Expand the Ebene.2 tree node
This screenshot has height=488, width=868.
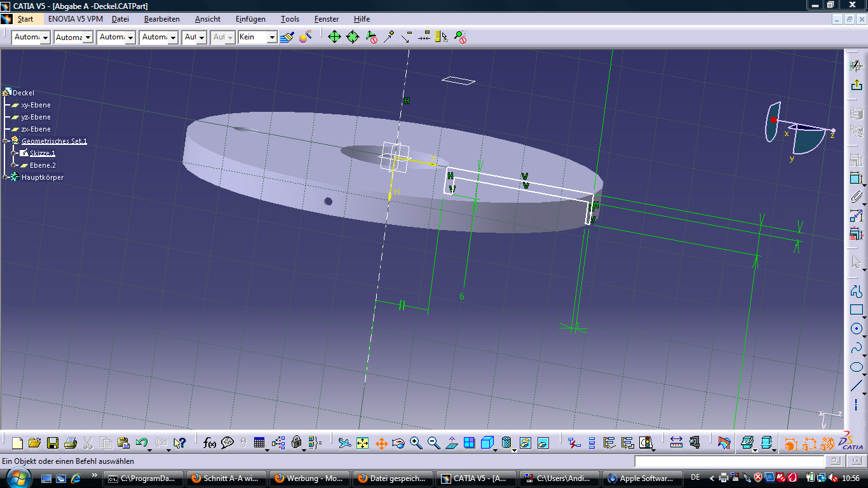[14, 165]
